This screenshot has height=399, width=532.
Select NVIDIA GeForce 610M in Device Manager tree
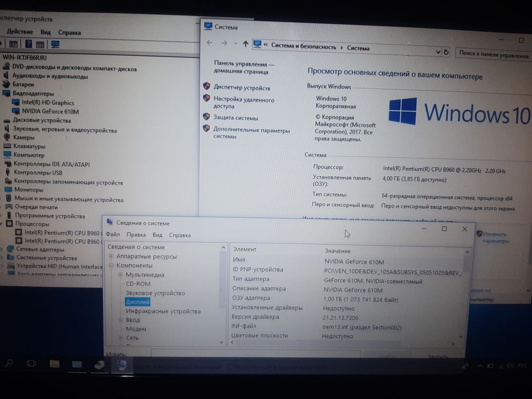[x=50, y=111]
